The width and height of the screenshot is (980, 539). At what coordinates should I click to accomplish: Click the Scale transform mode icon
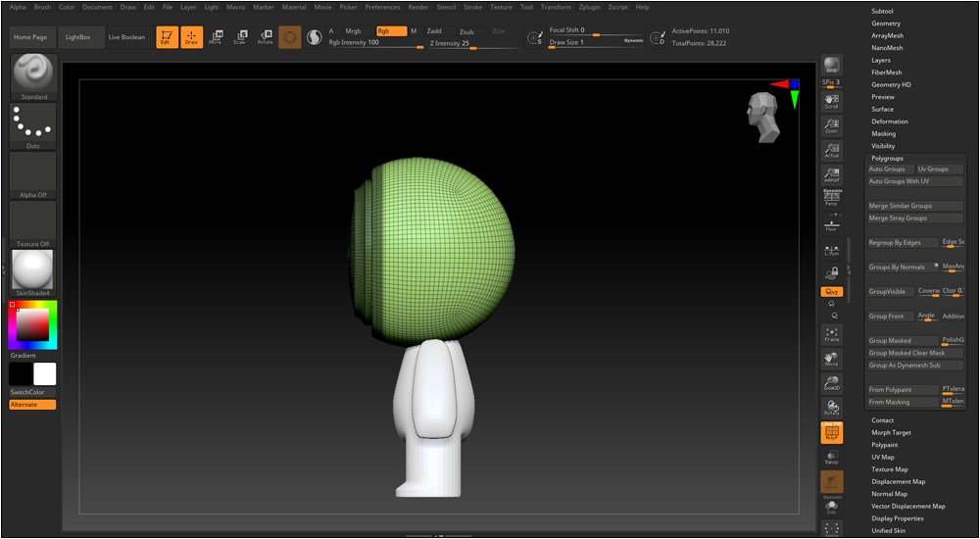(x=239, y=37)
